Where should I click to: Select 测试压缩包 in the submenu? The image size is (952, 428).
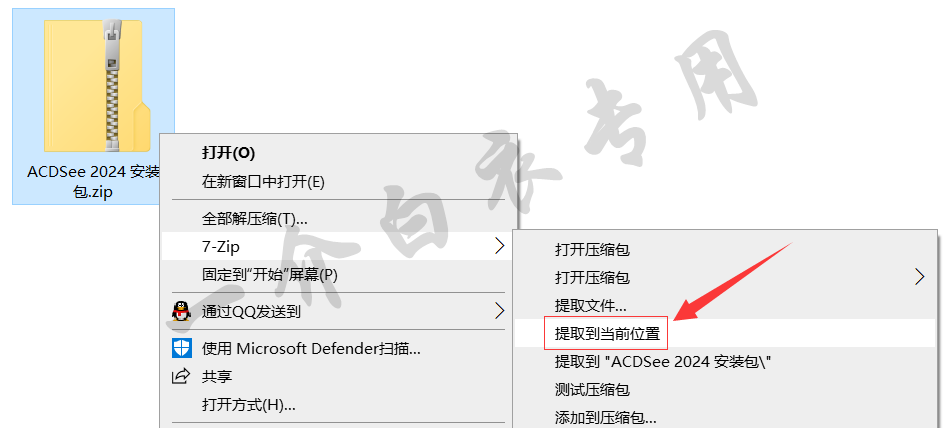coord(592,390)
